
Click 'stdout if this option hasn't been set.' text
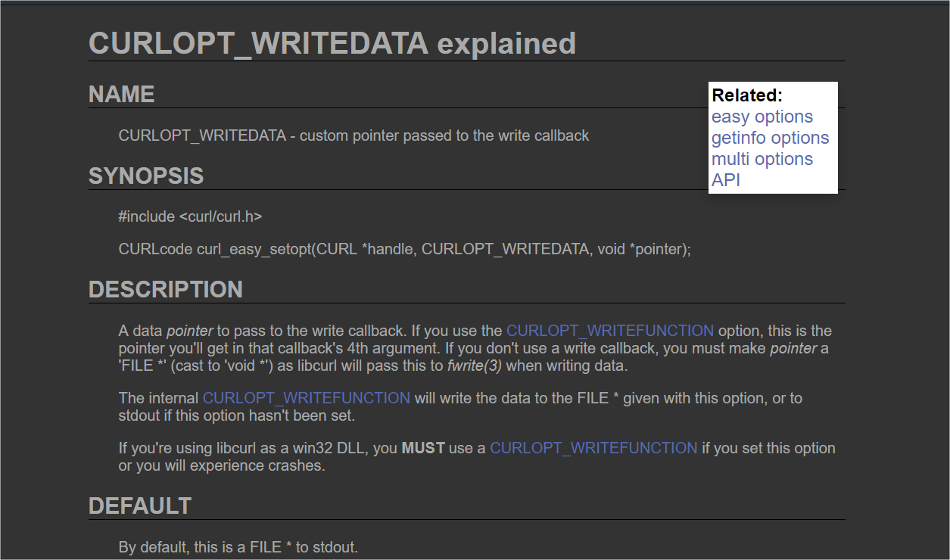[x=237, y=415]
